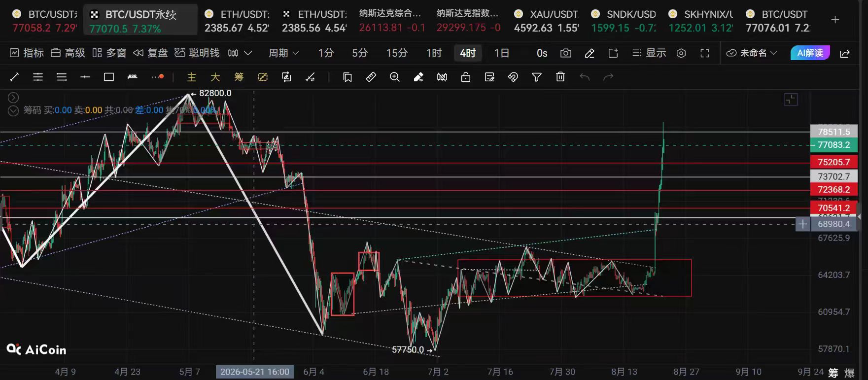
Task: Switch to the 1分 timeframe
Action: 326,53
